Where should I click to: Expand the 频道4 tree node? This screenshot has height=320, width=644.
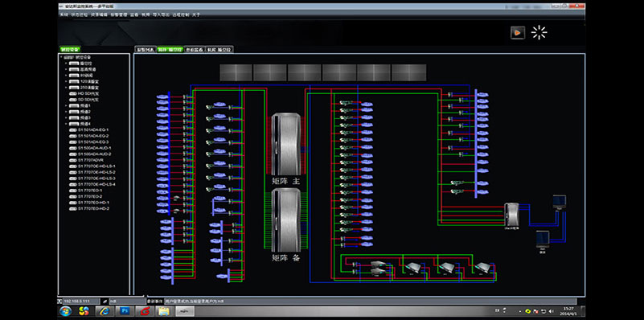pos(66,124)
